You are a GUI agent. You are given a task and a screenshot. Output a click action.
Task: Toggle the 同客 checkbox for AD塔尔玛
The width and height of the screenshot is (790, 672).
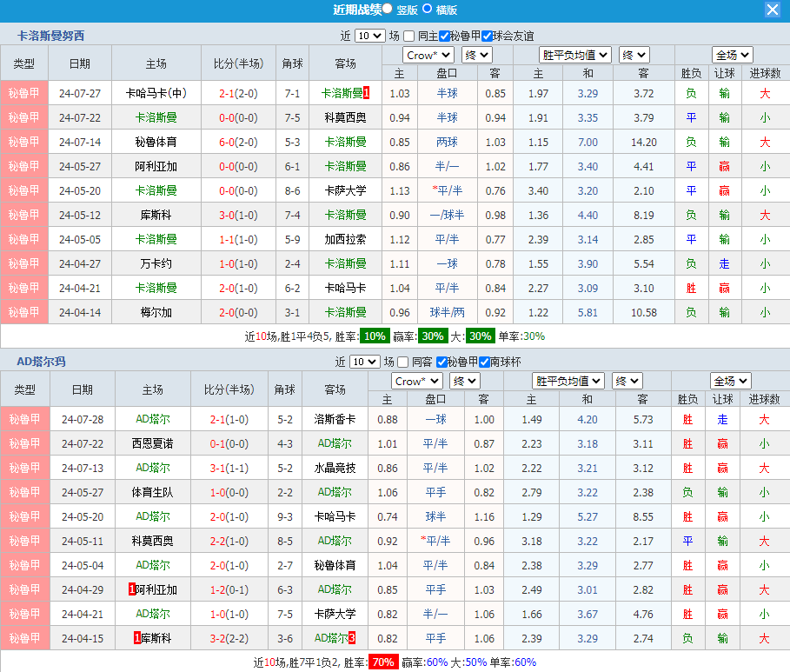[x=403, y=362]
